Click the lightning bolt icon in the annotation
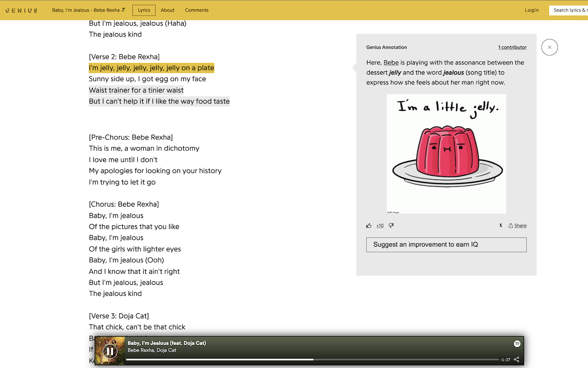The width and height of the screenshot is (588, 368). [501, 225]
